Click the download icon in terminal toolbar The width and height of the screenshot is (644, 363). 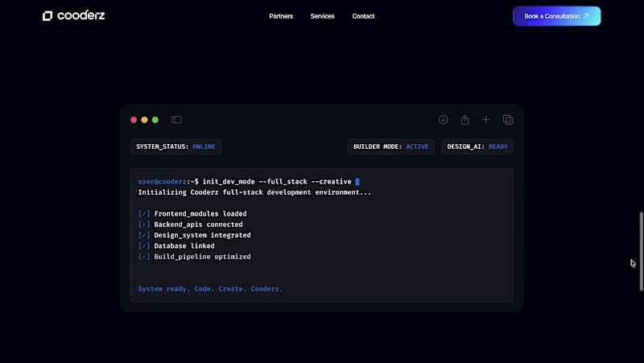click(x=444, y=119)
